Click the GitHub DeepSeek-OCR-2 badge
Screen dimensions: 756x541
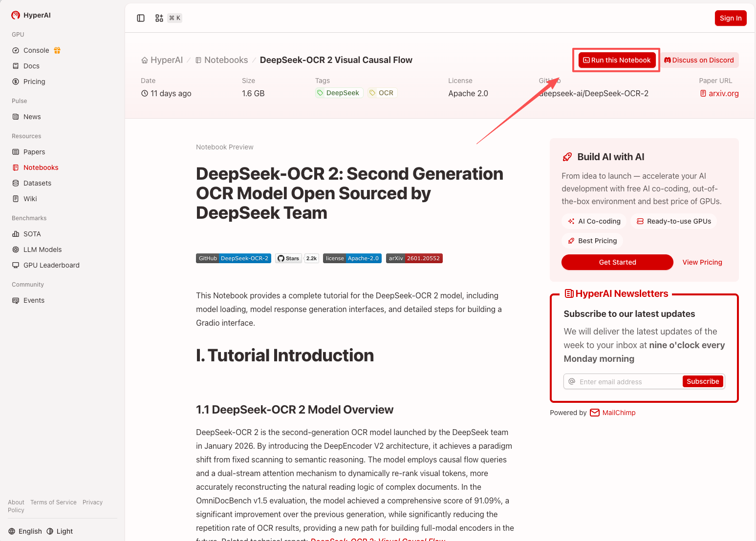233,258
